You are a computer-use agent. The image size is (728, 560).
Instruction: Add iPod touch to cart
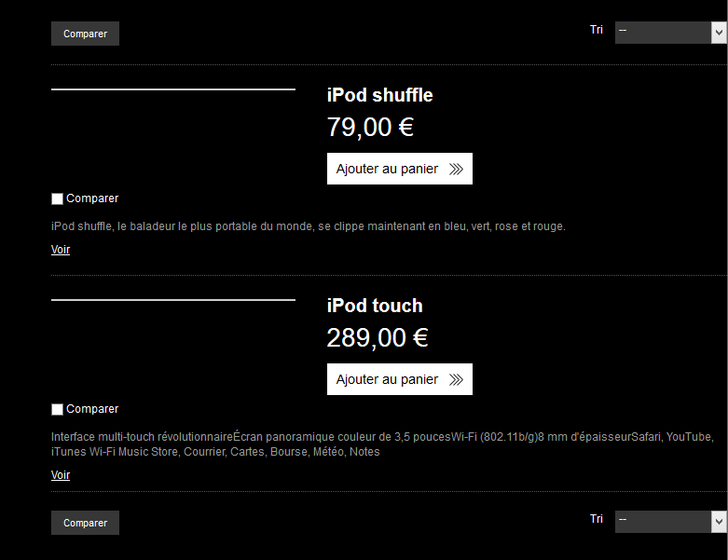point(399,379)
